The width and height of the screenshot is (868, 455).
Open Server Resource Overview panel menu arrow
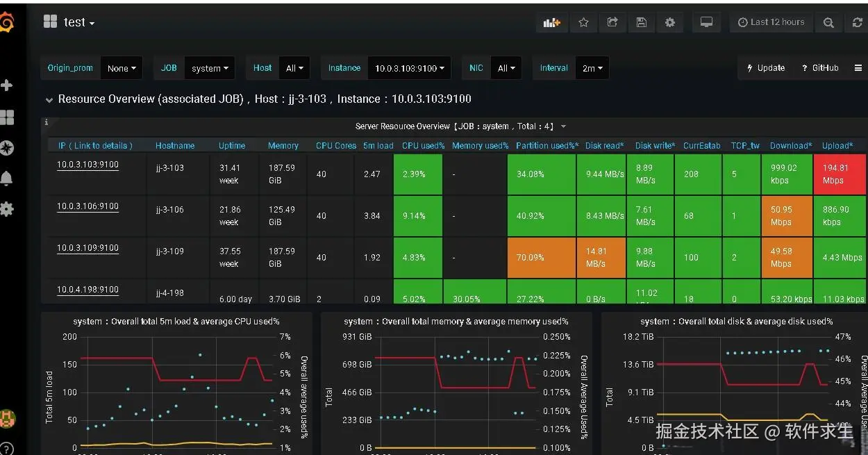(563, 126)
